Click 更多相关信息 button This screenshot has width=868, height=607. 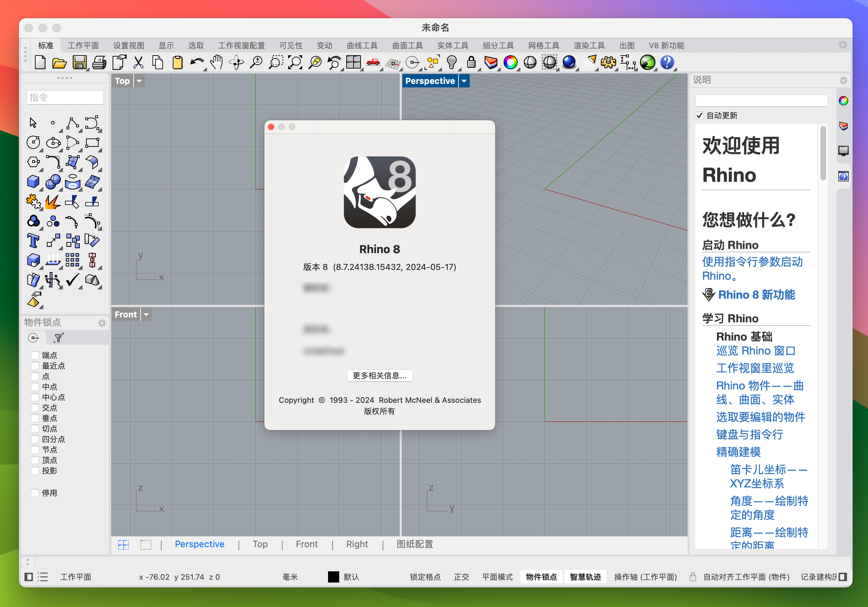click(x=380, y=376)
